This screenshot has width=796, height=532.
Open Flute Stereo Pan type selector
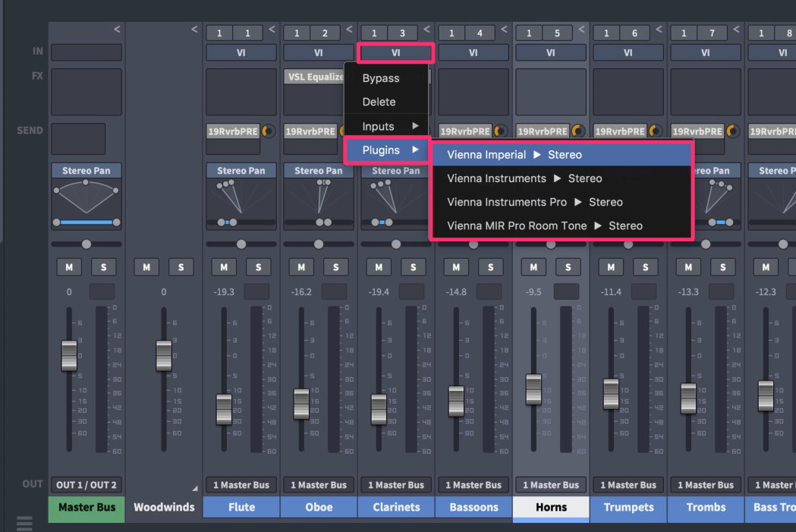point(241,171)
